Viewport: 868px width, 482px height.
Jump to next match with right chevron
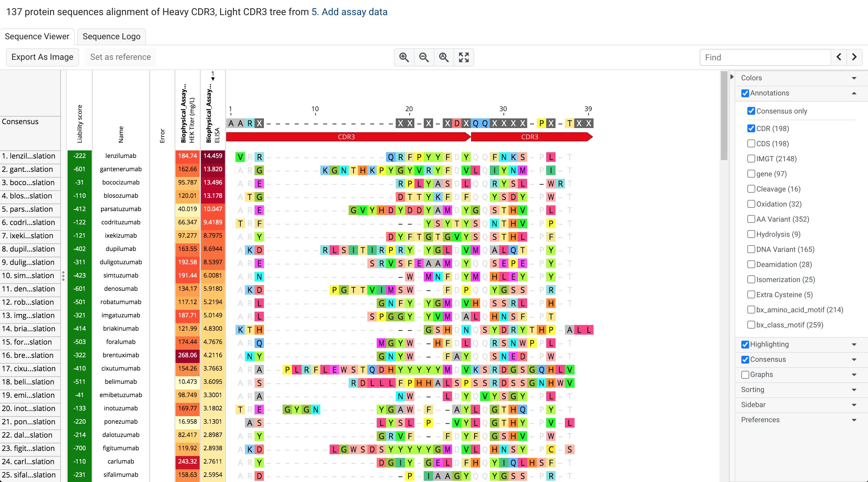[854, 57]
